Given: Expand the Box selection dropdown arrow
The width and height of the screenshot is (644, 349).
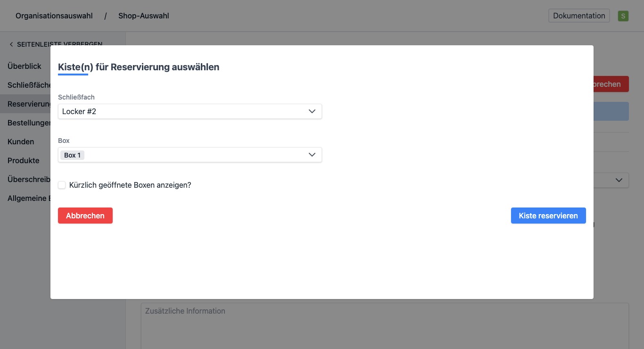Looking at the screenshot, I should point(312,155).
